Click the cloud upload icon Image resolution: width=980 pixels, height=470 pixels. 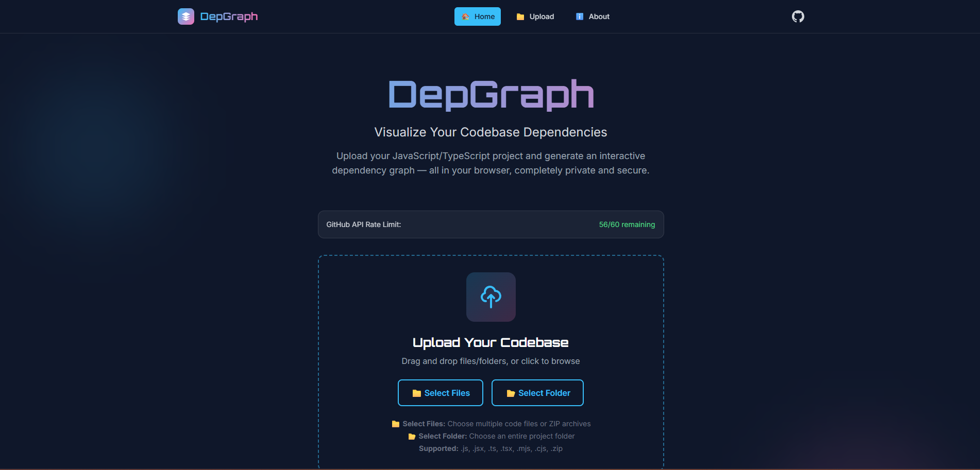coord(491,297)
